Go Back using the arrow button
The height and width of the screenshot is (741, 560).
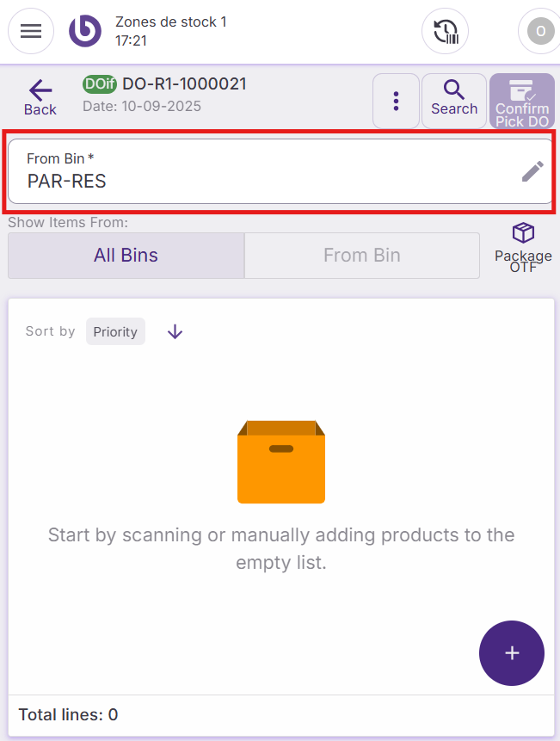coord(40,97)
